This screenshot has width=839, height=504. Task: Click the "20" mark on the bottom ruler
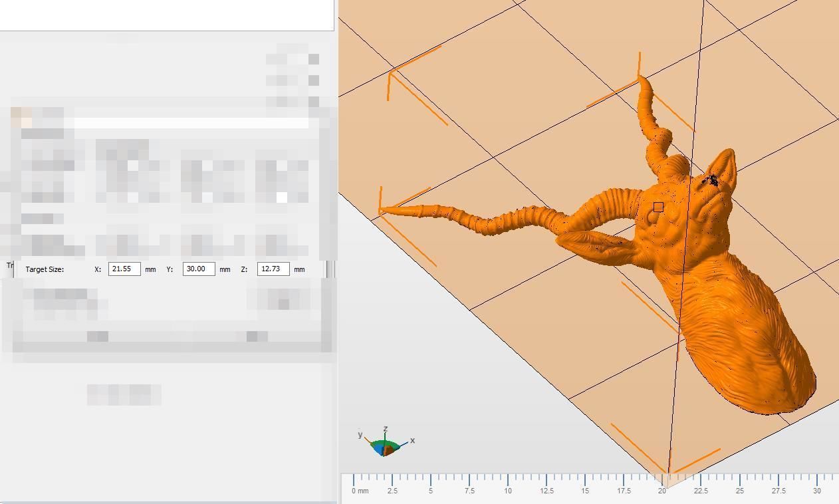(x=662, y=491)
